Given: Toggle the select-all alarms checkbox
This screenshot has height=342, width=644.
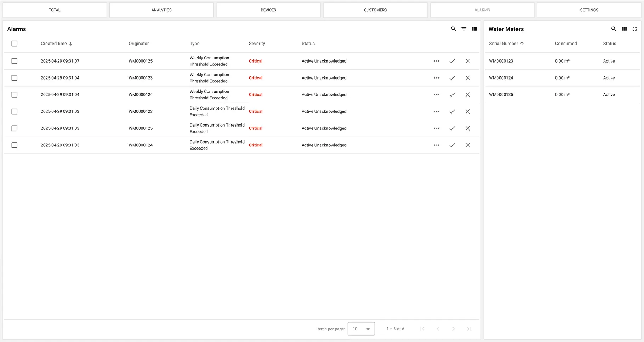Looking at the screenshot, I should coord(15,44).
